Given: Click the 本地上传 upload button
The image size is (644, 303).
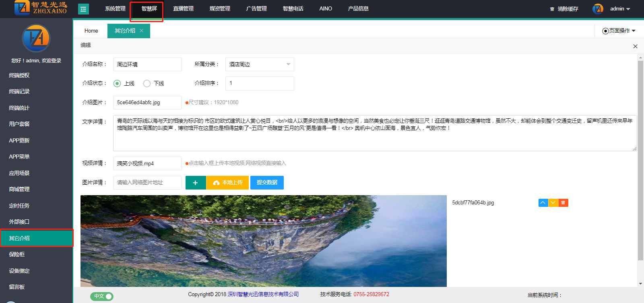Looking at the screenshot, I should (227, 183).
